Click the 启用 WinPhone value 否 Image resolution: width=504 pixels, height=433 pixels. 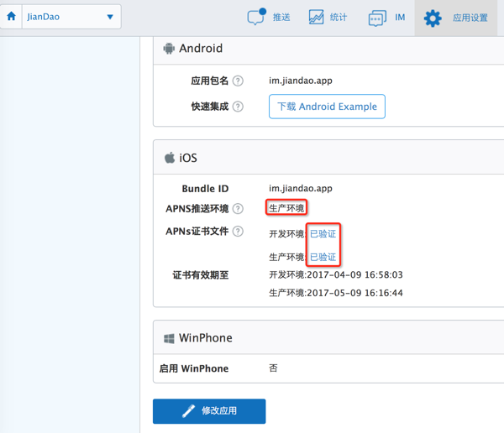(x=273, y=368)
